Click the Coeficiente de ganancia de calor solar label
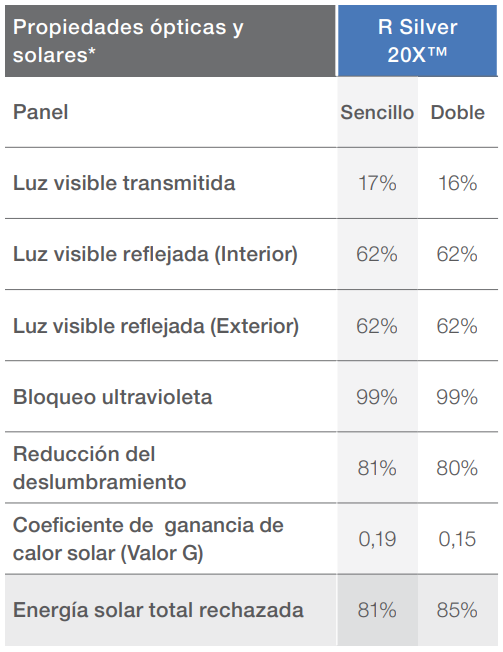This screenshot has width=503, height=652. (x=148, y=539)
